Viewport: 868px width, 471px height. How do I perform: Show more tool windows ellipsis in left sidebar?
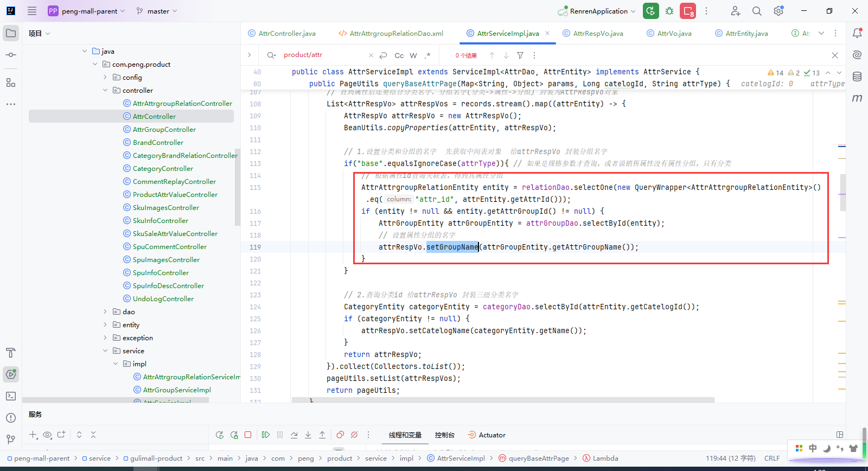[11, 104]
